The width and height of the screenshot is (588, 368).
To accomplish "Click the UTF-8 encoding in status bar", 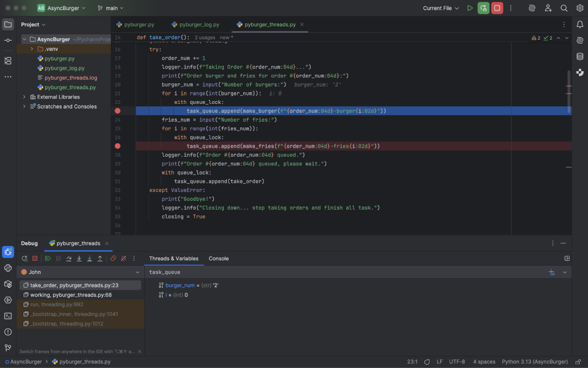I will [457, 361].
